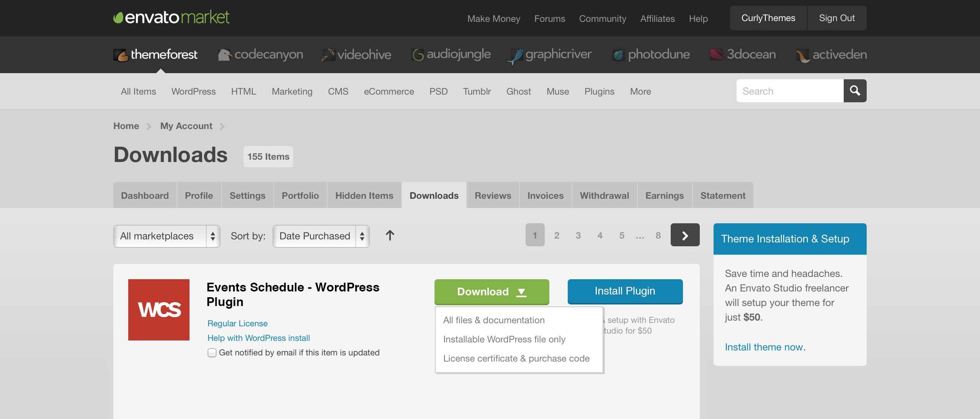The image size is (980, 419).
Task: Open the ActiveDen marketplace
Action: [831, 55]
